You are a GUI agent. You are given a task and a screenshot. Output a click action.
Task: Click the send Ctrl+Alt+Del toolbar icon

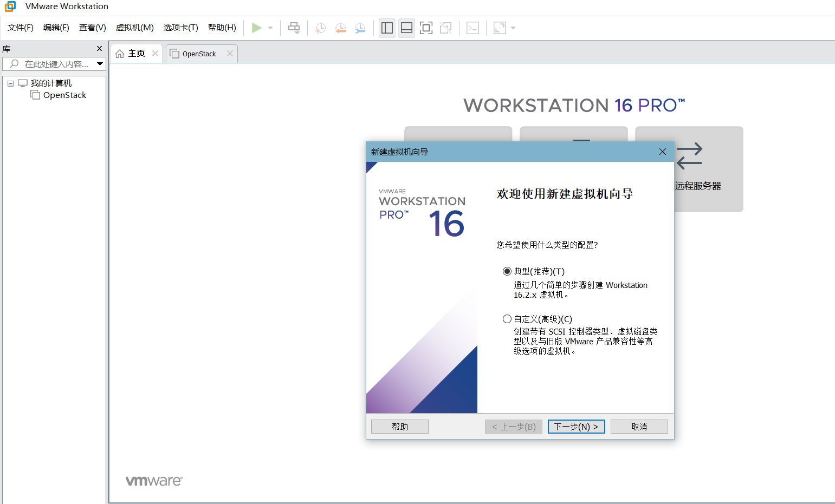294,28
